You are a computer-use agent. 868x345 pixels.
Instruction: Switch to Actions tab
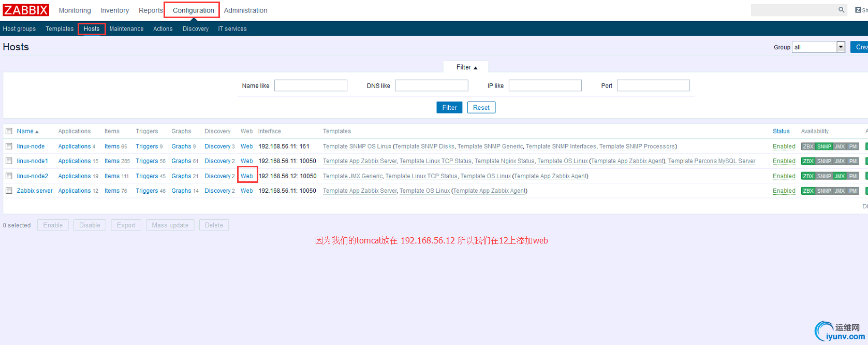pos(163,29)
